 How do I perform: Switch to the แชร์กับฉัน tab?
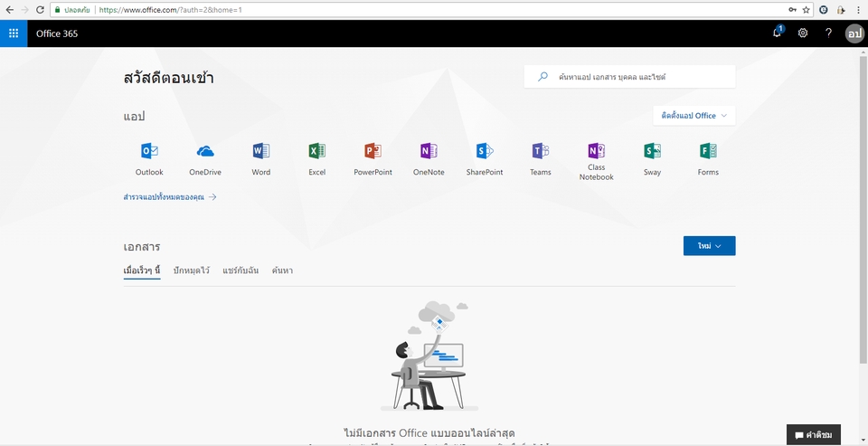point(241,270)
